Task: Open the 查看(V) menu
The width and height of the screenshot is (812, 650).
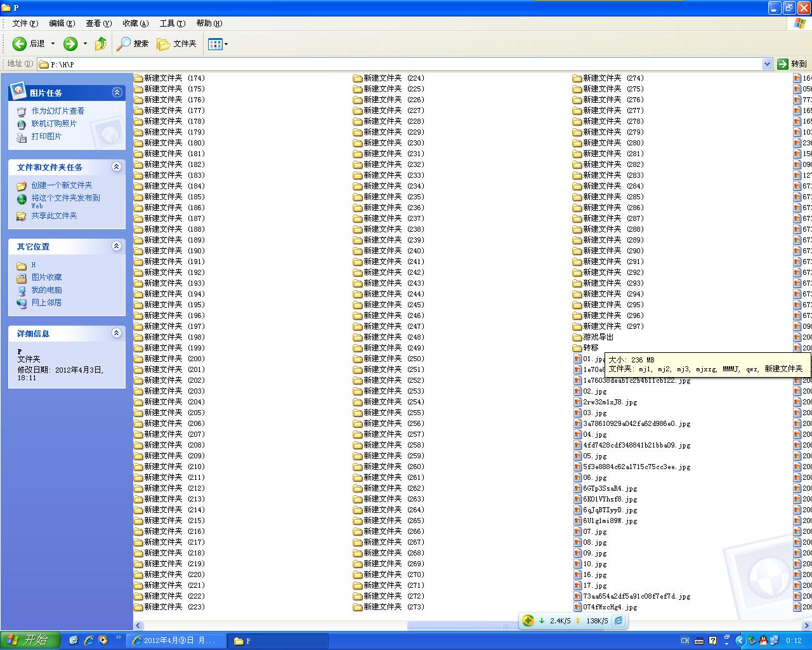Action: point(99,23)
